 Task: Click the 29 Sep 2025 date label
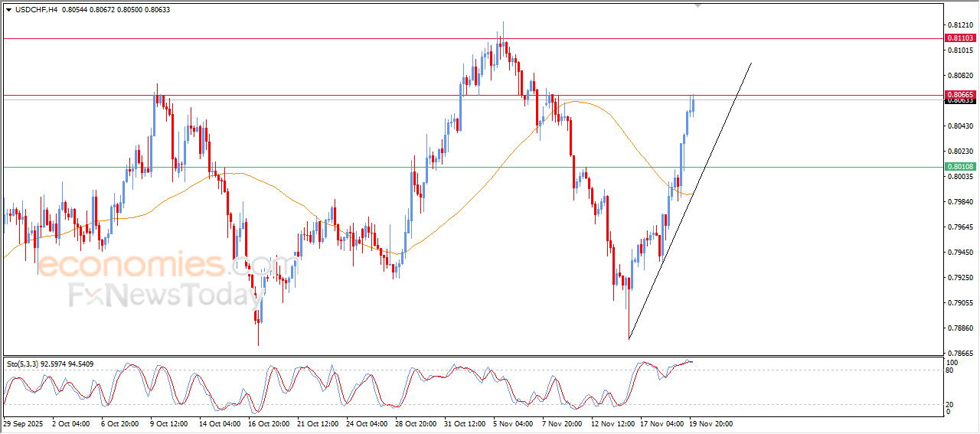pyautogui.click(x=24, y=423)
